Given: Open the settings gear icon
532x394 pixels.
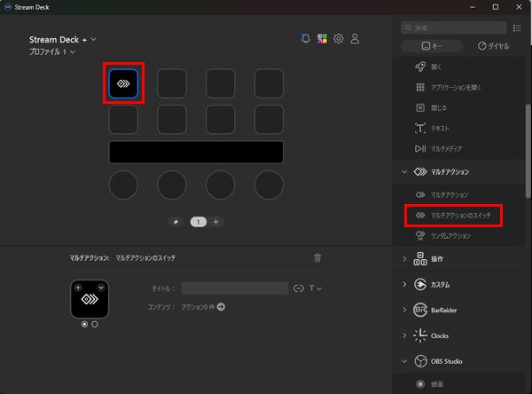Looking at the screenshot, I should pyautogui.click(x=339, y=39).
